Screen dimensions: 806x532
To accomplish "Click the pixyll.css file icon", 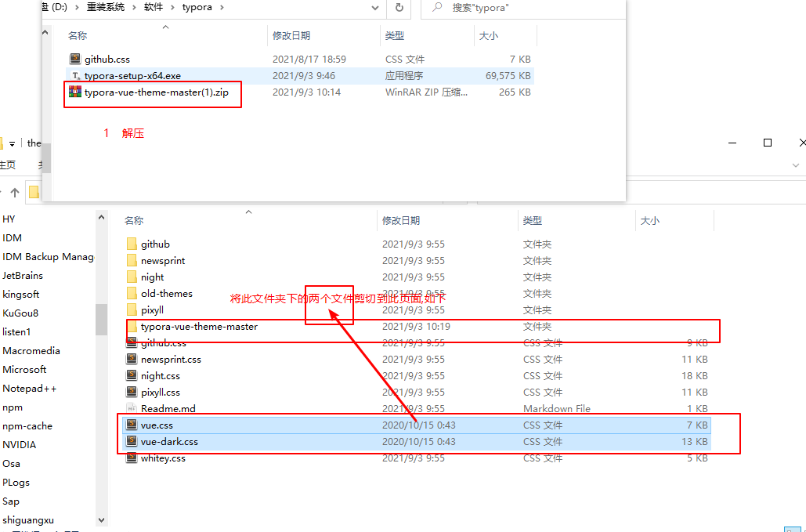I will tap(132, 392).
